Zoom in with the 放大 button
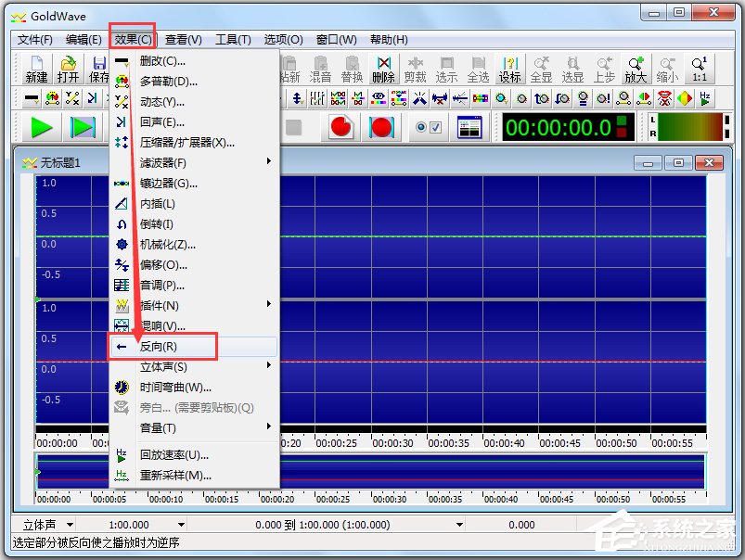The height and width of the screenshot is (560, 745). click(x=636, y=70)
